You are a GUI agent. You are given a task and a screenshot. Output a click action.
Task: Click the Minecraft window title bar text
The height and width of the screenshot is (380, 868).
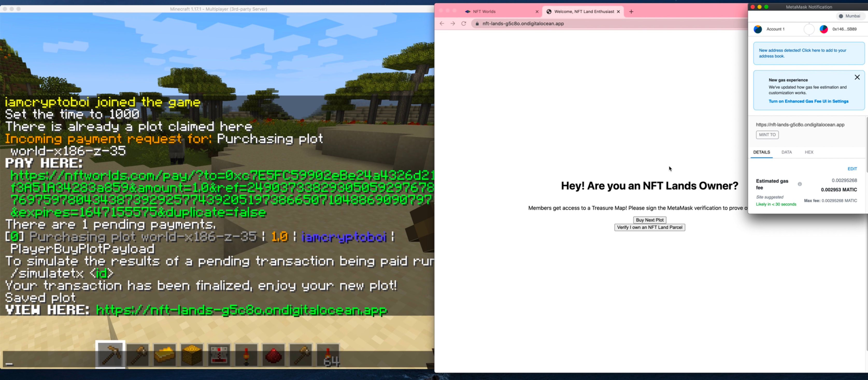tap(218, 9)
